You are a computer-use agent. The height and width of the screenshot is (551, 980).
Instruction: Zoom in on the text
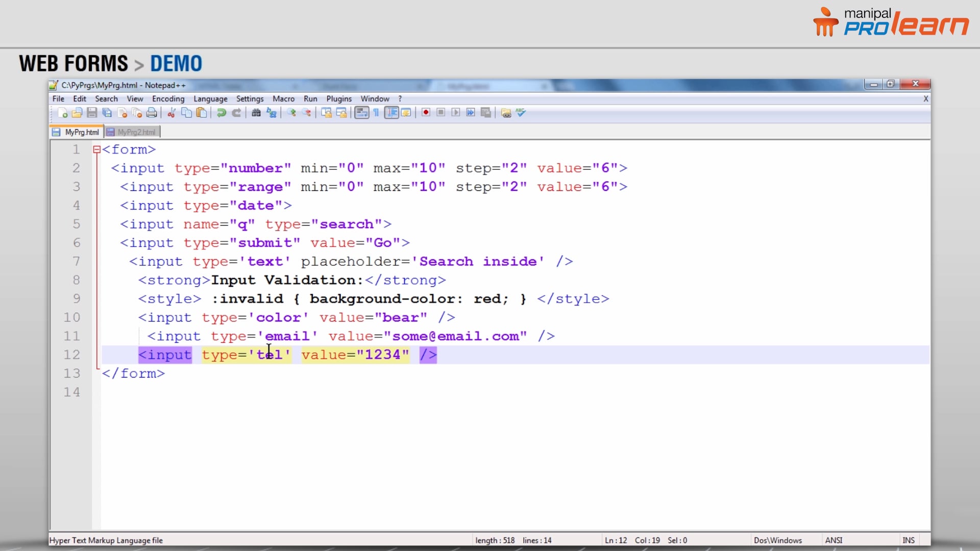click(291, 113)
